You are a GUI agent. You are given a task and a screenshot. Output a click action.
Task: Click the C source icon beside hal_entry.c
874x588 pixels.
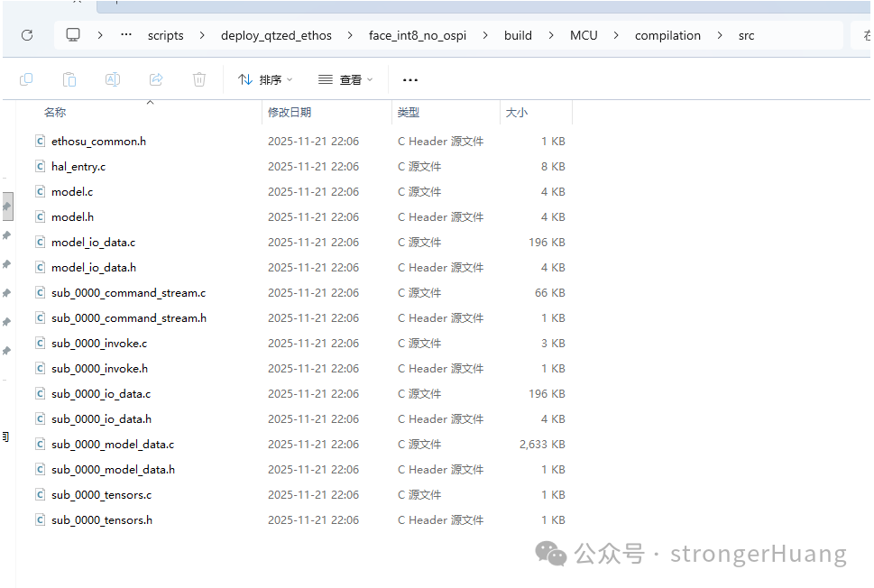coord(40,166)
